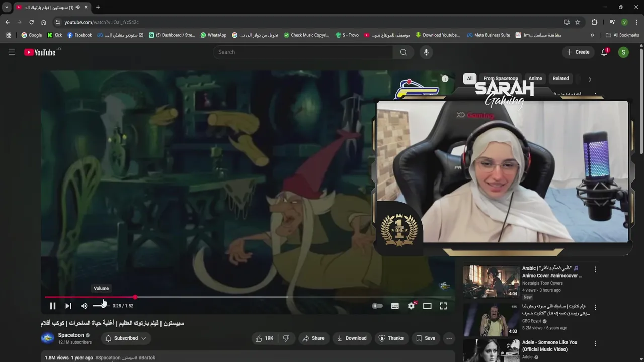Image resolution: width=644 pixels, height=362 pixels.
Task: Expand the tab search dropdown arrow
Action: tap(7, 7)
